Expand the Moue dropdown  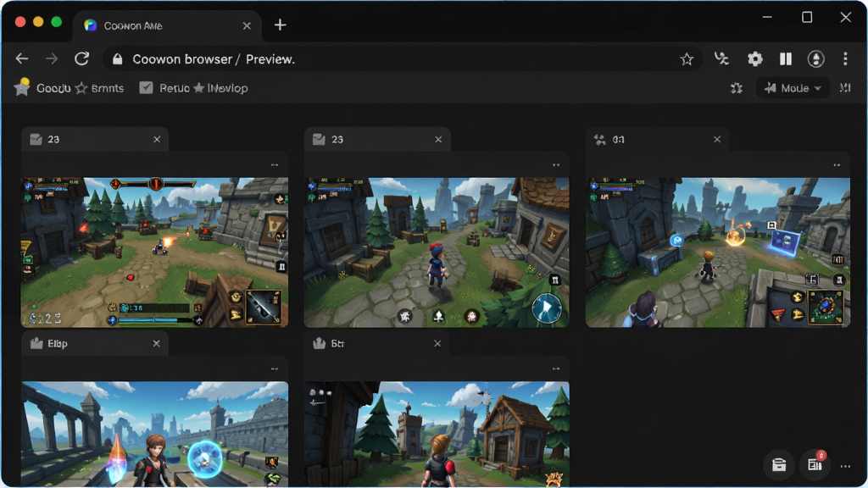pos(793,88)
